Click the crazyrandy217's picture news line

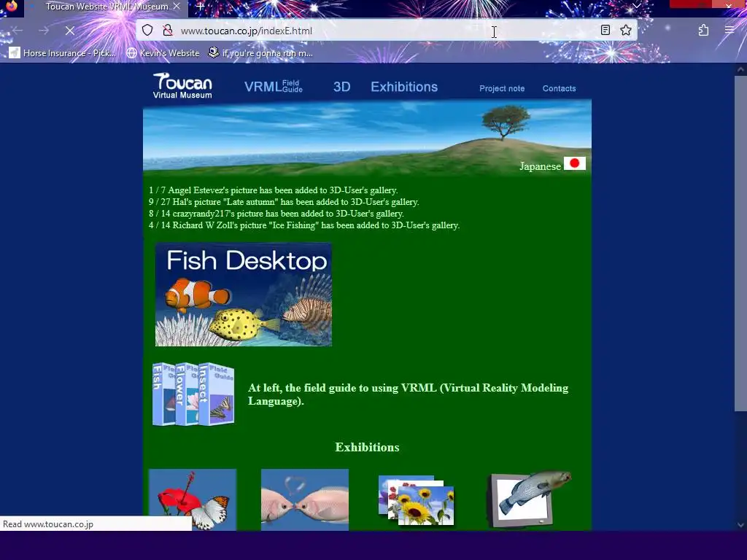pos(276,214)
